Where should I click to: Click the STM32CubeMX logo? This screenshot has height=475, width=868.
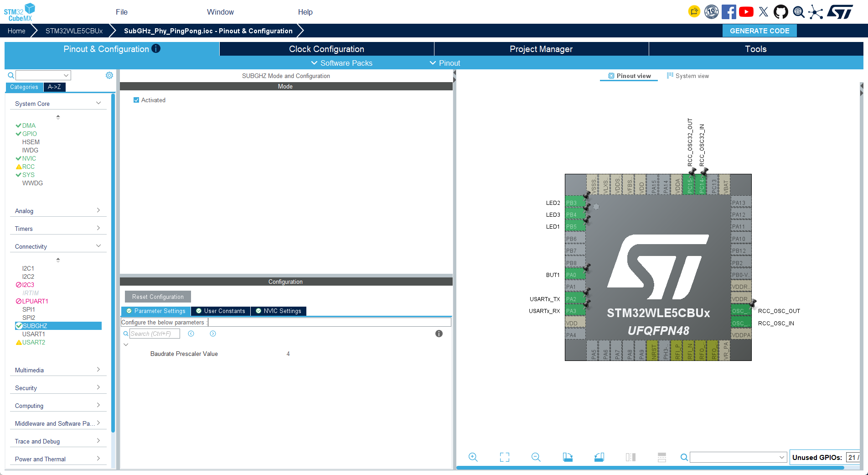pyautogui.click(x=20, y=12)
